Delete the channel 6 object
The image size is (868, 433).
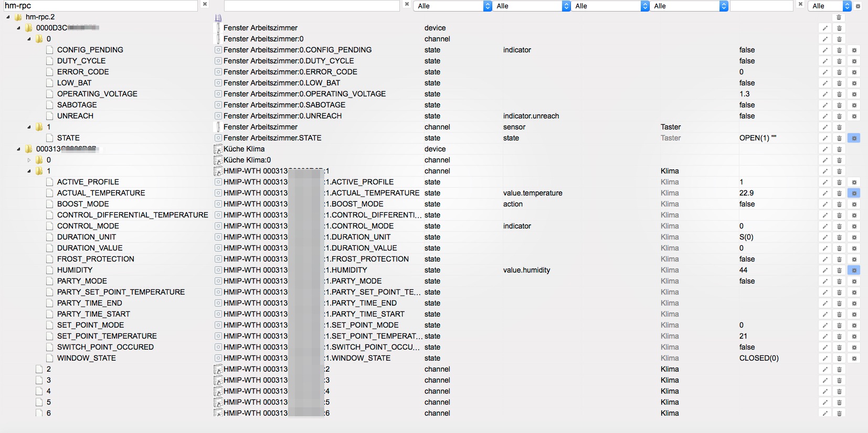click(x=839, y=414)
